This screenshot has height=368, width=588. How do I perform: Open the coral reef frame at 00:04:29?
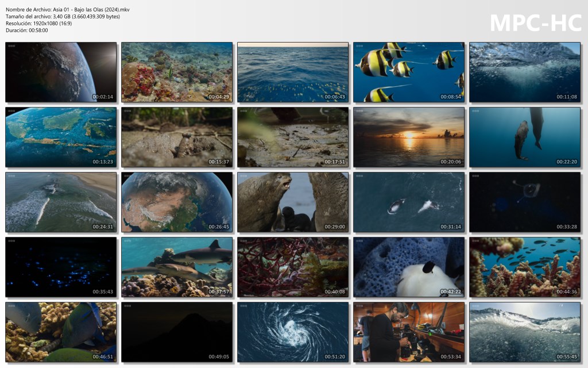tap(177, 72)
